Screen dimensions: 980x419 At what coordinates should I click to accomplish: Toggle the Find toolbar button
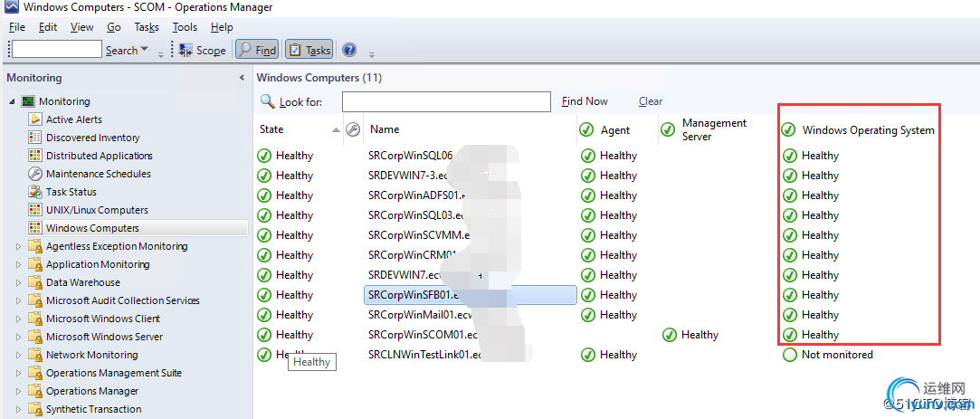(x=259, y=50)
